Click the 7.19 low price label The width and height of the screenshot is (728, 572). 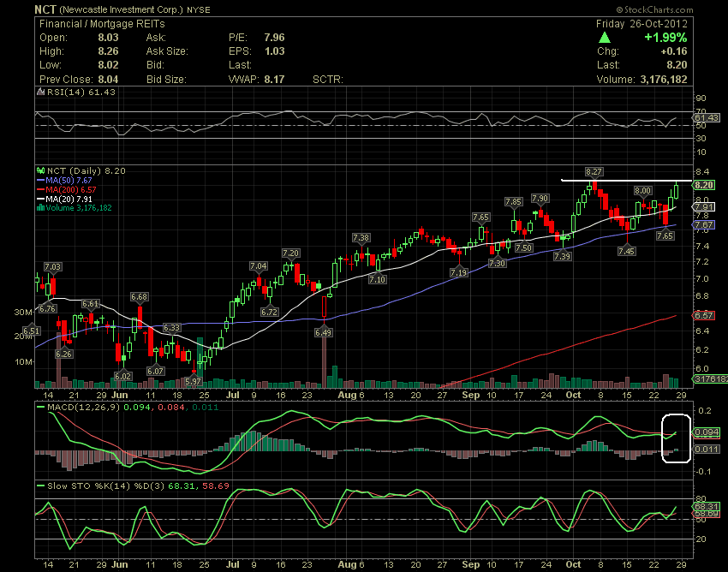[x=459, y=272]
